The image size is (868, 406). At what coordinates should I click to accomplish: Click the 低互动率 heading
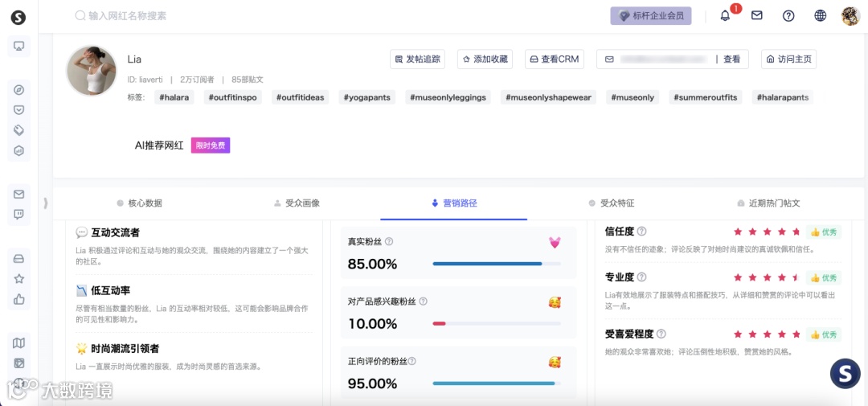[x=111, y=291]
